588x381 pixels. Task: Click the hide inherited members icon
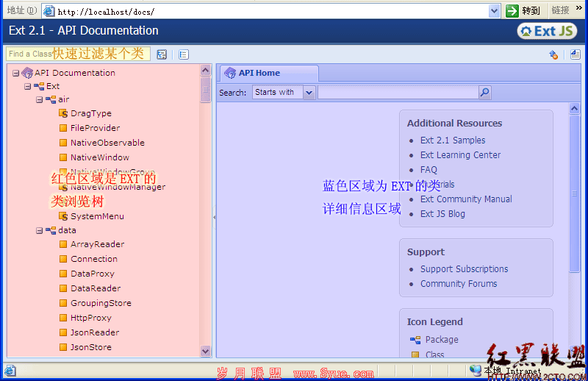pyautogui.click(x=576, y=54)
